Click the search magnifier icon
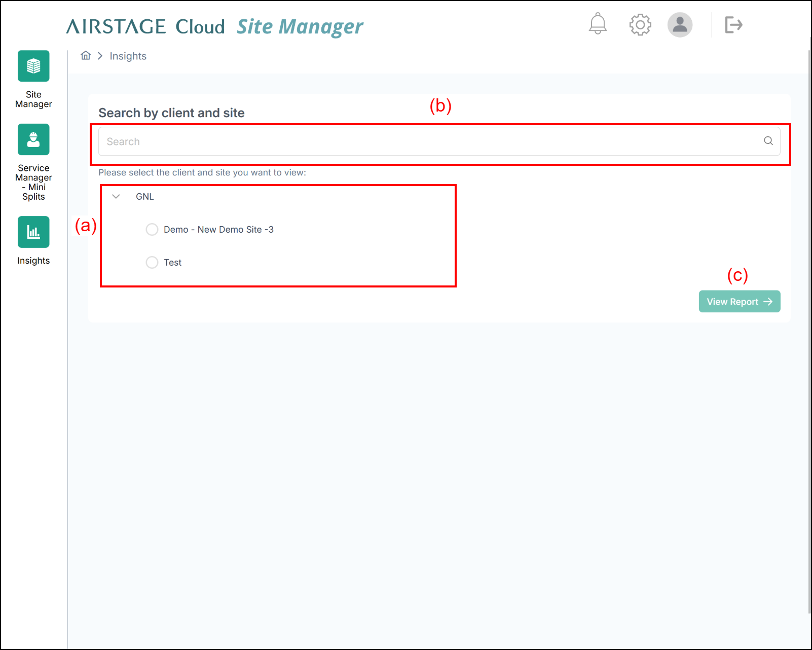This screenshot has height=650, width=812. (x=768, y=141)
